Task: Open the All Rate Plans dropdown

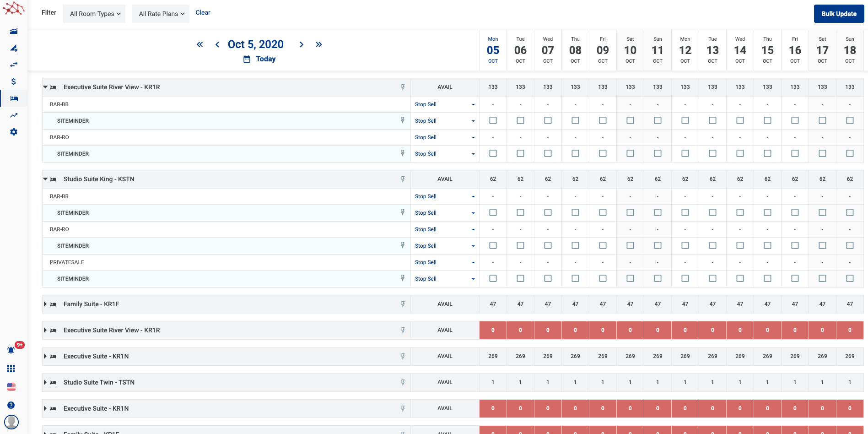Action: tap(161, 14)
